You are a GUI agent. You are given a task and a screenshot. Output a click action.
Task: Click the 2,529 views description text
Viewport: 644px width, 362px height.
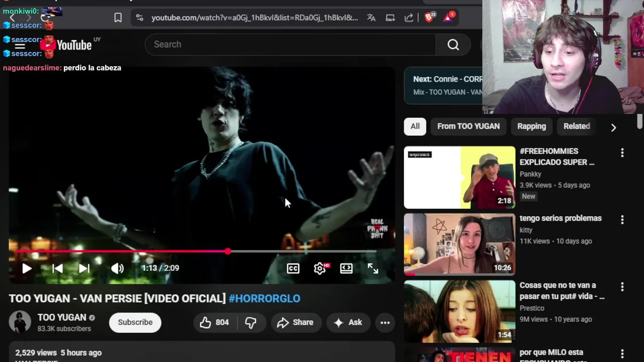pyautogui.click(x=58, y=352)
